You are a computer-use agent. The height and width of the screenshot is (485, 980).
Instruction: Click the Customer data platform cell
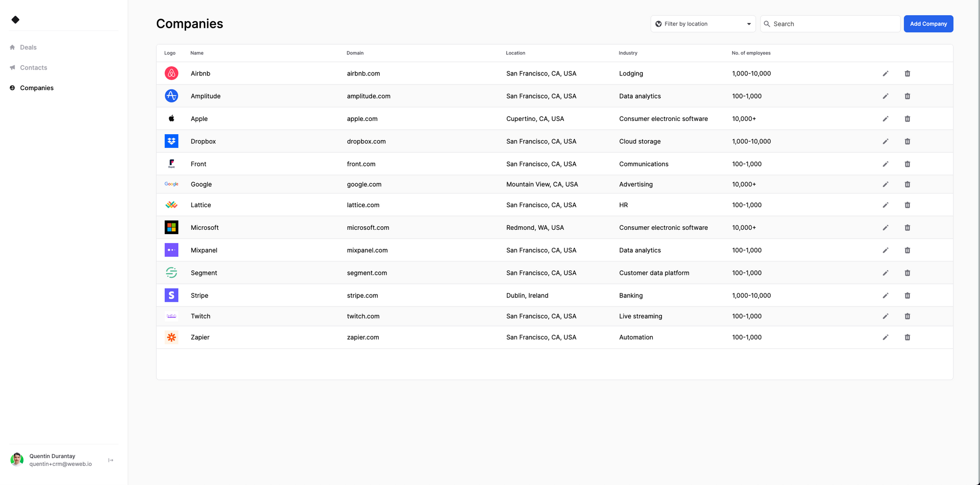tap(654, 273)
